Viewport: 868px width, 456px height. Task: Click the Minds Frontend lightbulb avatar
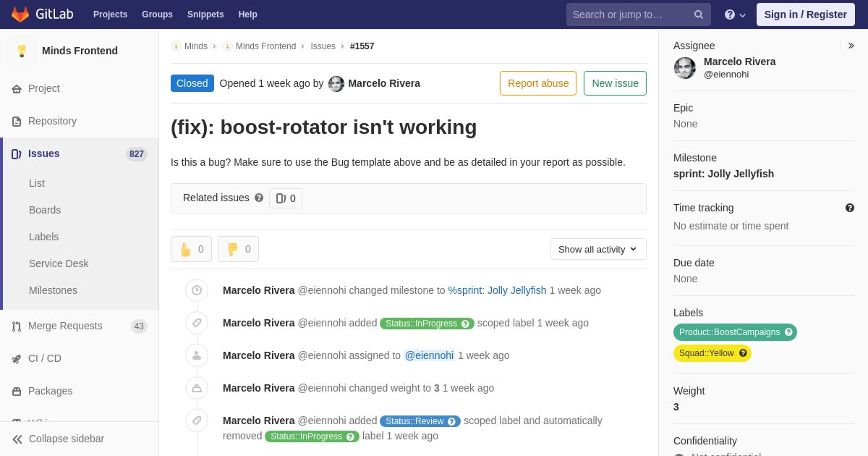(22, 51)
